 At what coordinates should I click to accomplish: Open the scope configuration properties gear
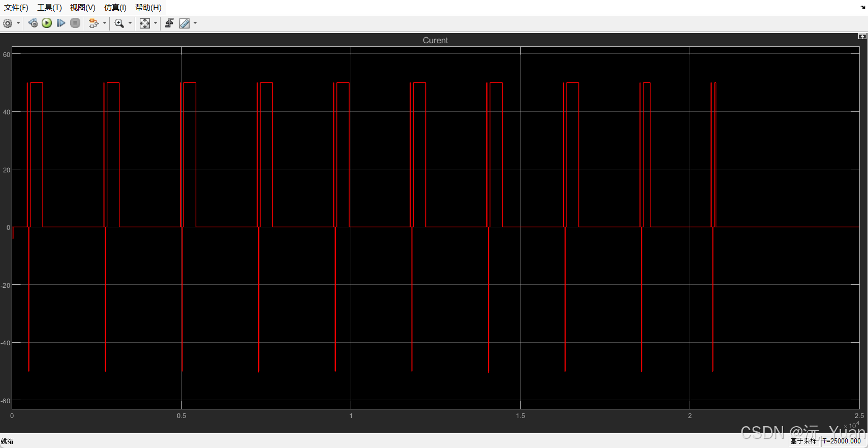[8, 23]
